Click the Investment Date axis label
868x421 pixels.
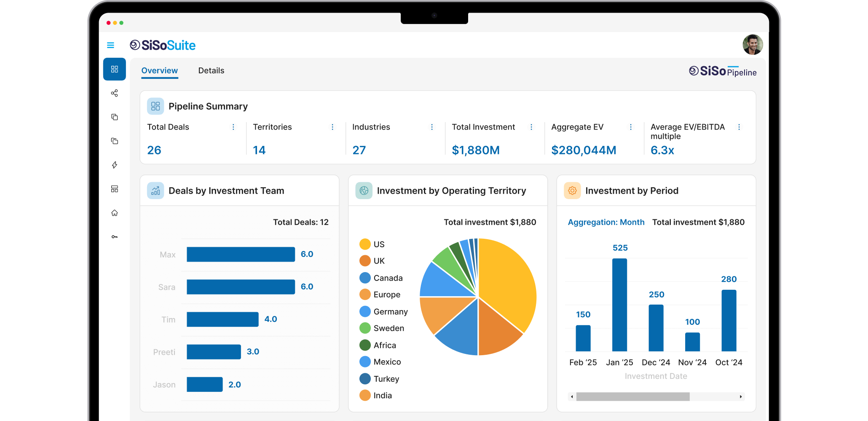656,376
